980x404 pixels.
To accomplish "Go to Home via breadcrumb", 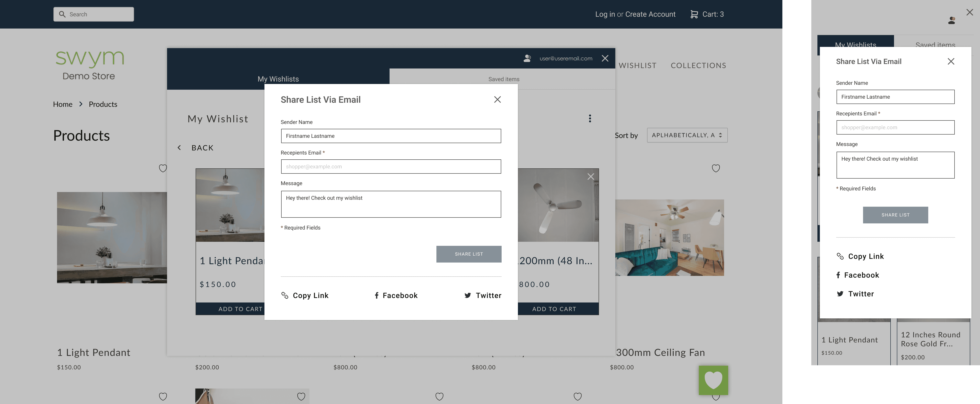I will tap(63, 104).
